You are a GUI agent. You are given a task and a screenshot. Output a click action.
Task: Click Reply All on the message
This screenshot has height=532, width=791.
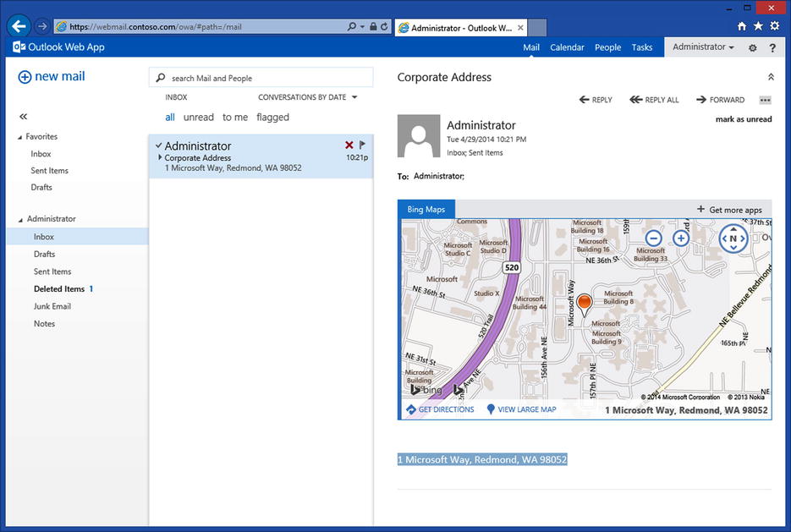pyautogui.click(x=654, y=100)
